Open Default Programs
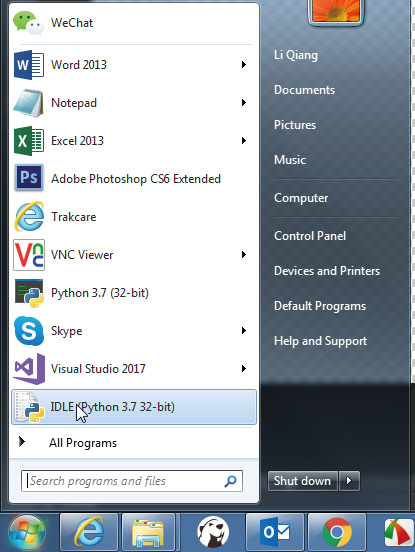Viewport: 415px width, 552px height. click(x=320, y=306)
